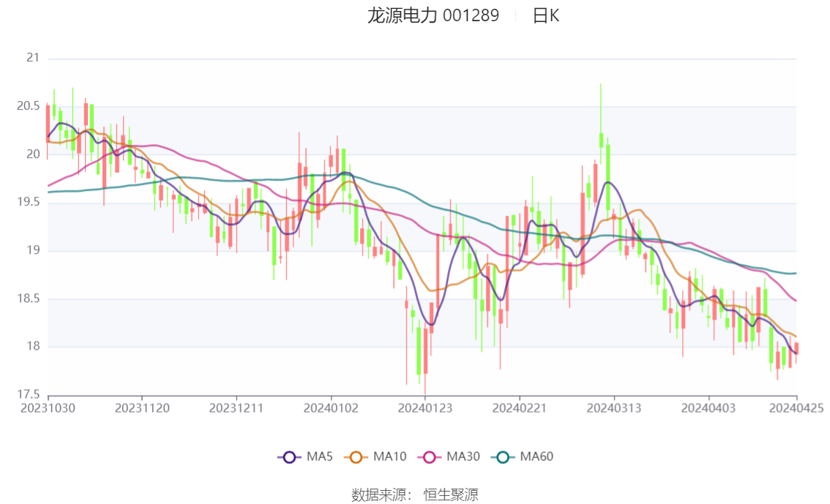This screenshot has width=830, height=504.
Task: Select the 20240425 date axis tick
Action: (796, 408)
